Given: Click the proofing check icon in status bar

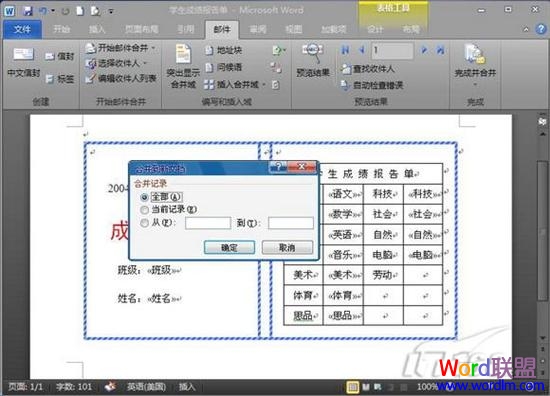Looking at the screenshot, I should click(110, 387).
